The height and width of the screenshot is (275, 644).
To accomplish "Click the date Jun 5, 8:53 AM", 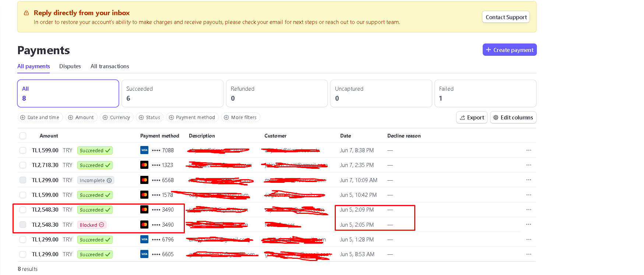I will click(x=357, y=254).
